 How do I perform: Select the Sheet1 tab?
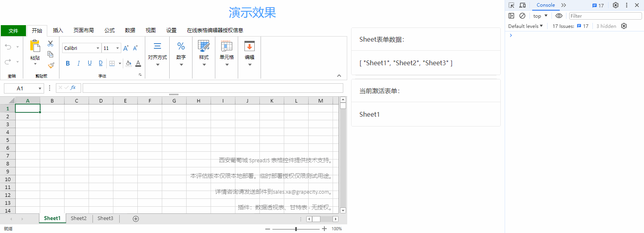(x=52, y=218)
